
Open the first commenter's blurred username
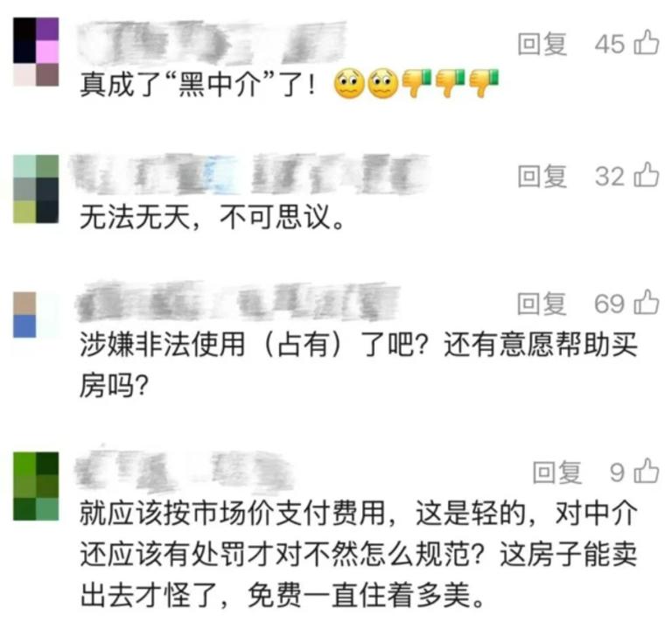(x=212, y=42)
